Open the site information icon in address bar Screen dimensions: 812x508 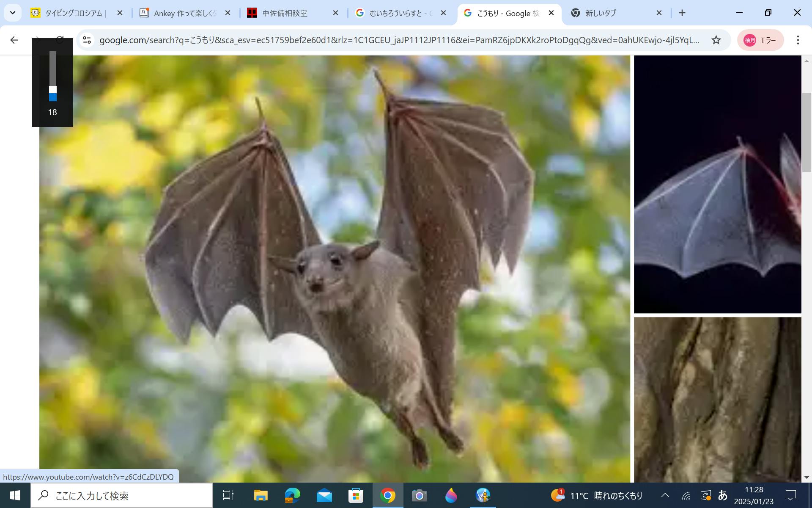coord(87,40)
